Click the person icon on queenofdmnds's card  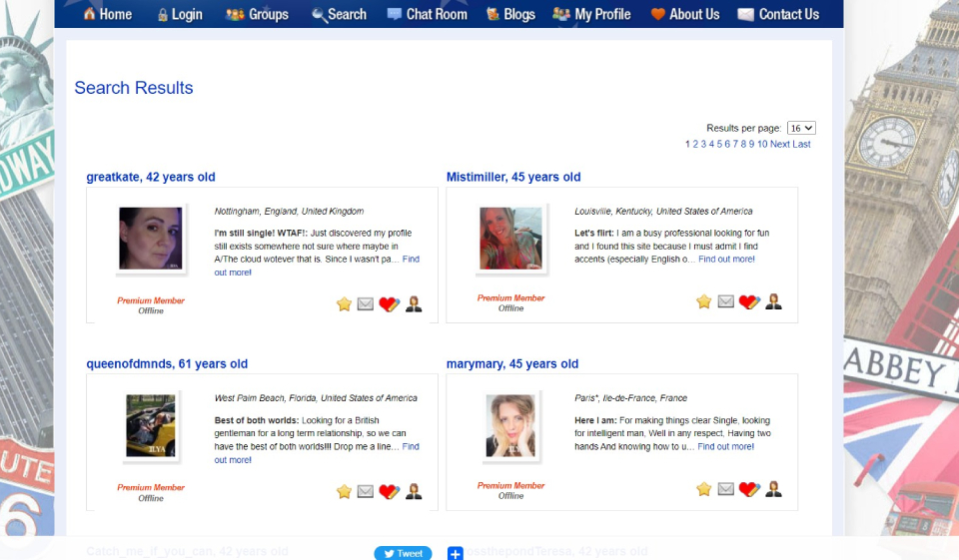coord(414,491)
